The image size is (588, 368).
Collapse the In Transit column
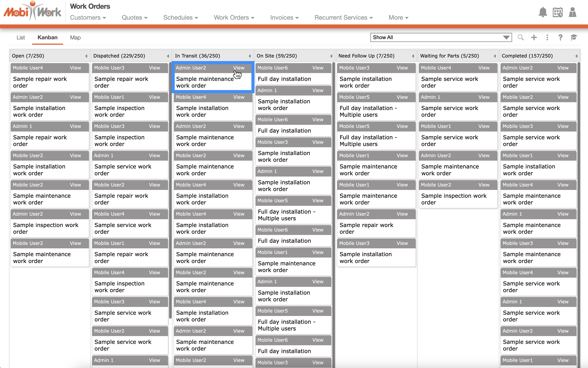point(249,56)
